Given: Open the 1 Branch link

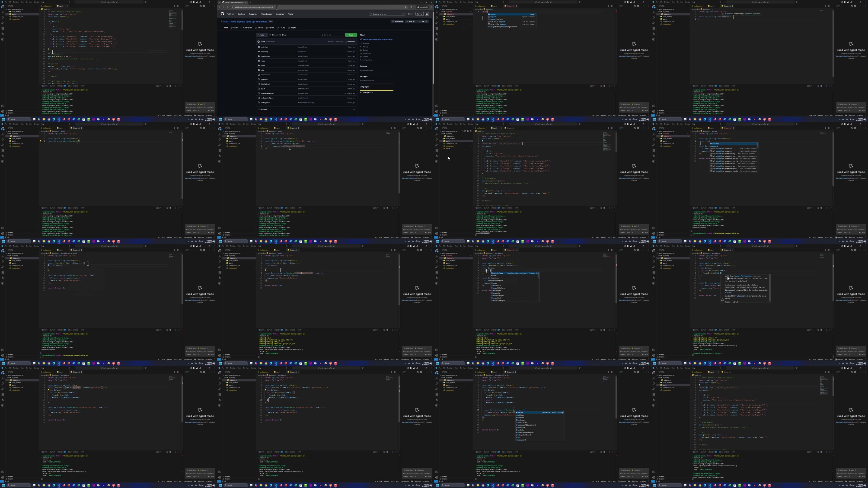Looking at the screenshot, I should pos(274,35).
